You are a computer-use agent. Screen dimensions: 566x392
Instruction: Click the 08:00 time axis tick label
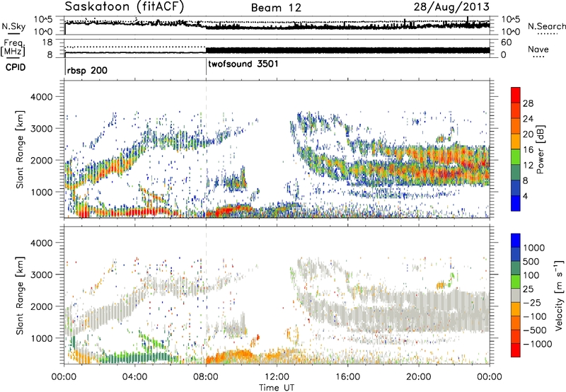[206, 377]
